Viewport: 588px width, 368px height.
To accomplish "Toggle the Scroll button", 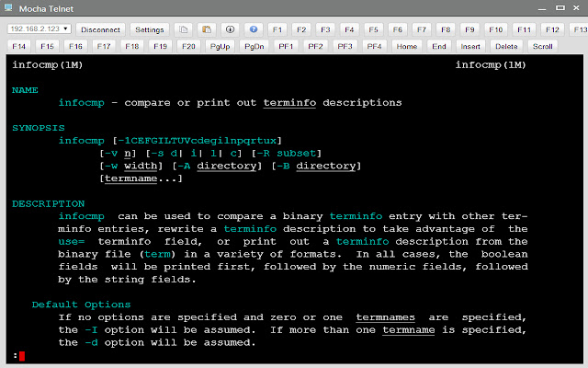I will pyautogui.click(x=543, y=46).
